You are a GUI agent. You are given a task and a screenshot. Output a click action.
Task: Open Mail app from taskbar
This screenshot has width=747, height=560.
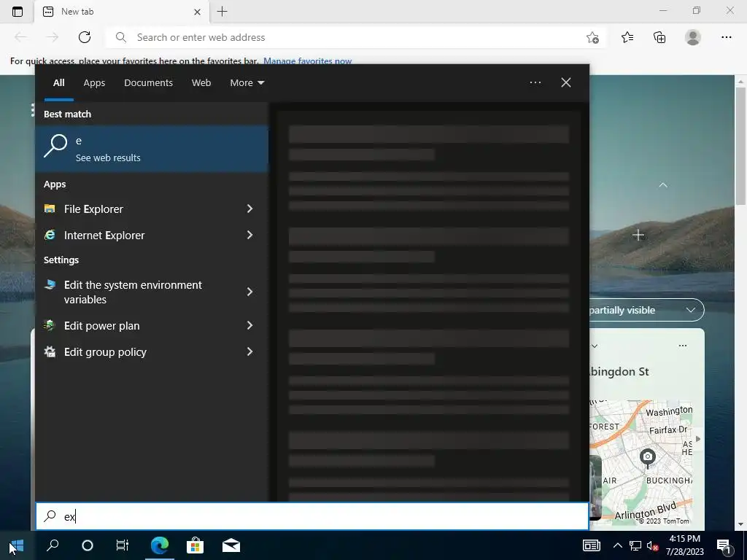pyautogui.click(x=231, y=545)
